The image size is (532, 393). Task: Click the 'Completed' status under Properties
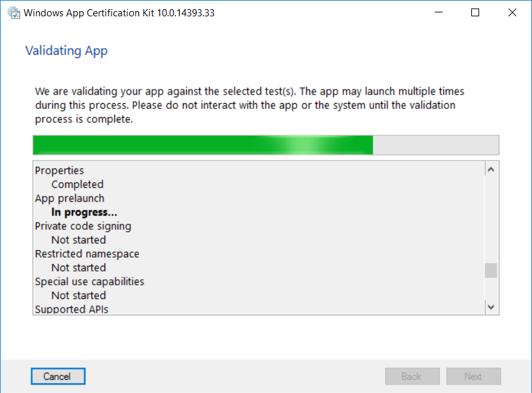coord(77,184)
